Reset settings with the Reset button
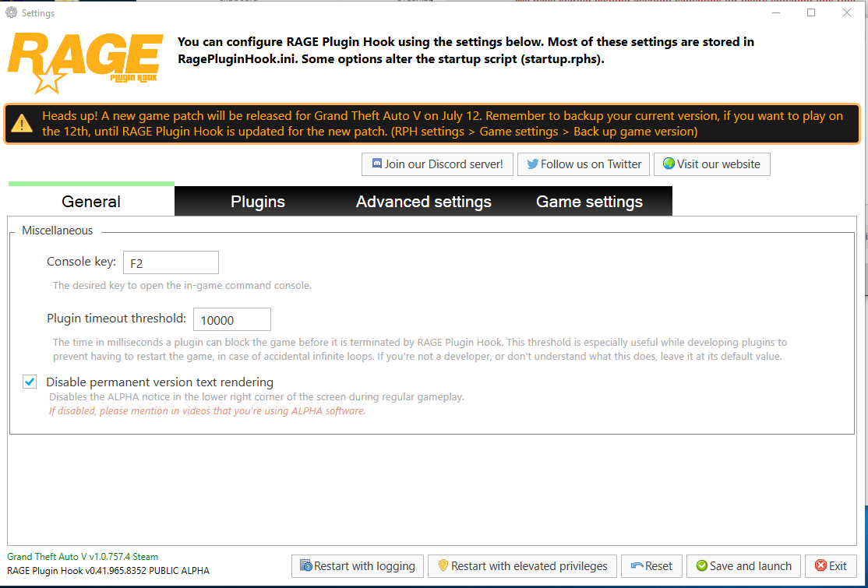Screen dimensions: 868x588 (x=651, y=566)
